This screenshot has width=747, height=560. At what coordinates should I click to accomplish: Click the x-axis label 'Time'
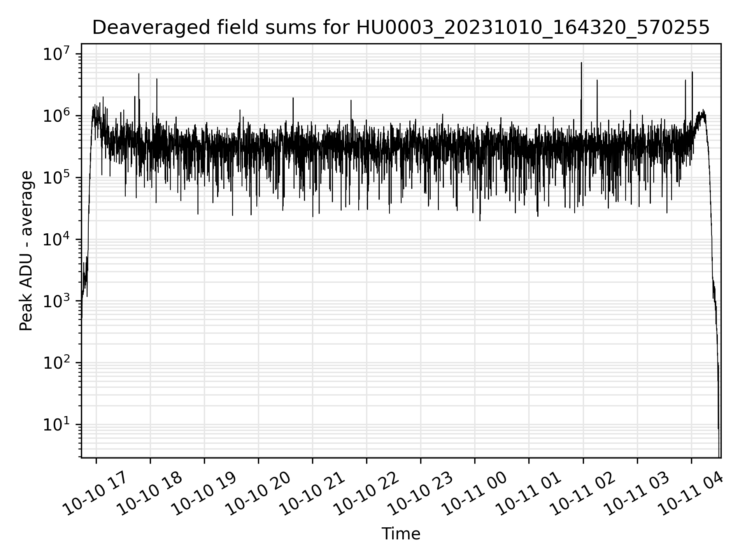(x=401, y=534)
